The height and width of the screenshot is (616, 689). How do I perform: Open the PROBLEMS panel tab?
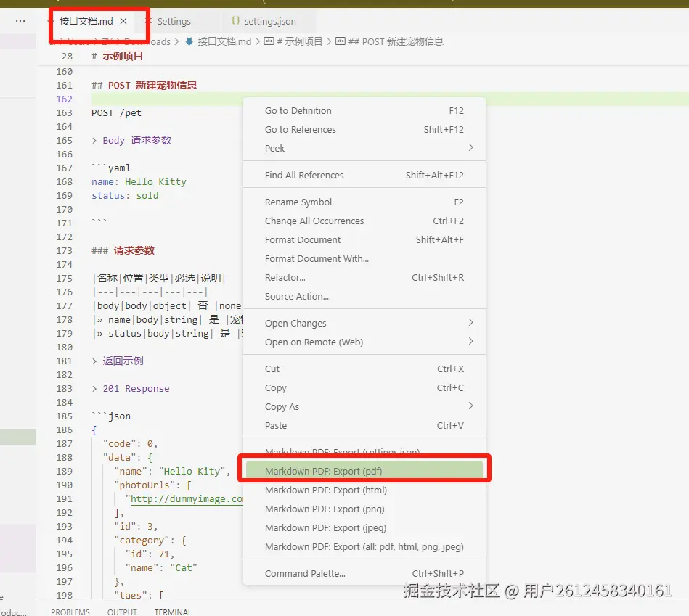tap(70, 612)
